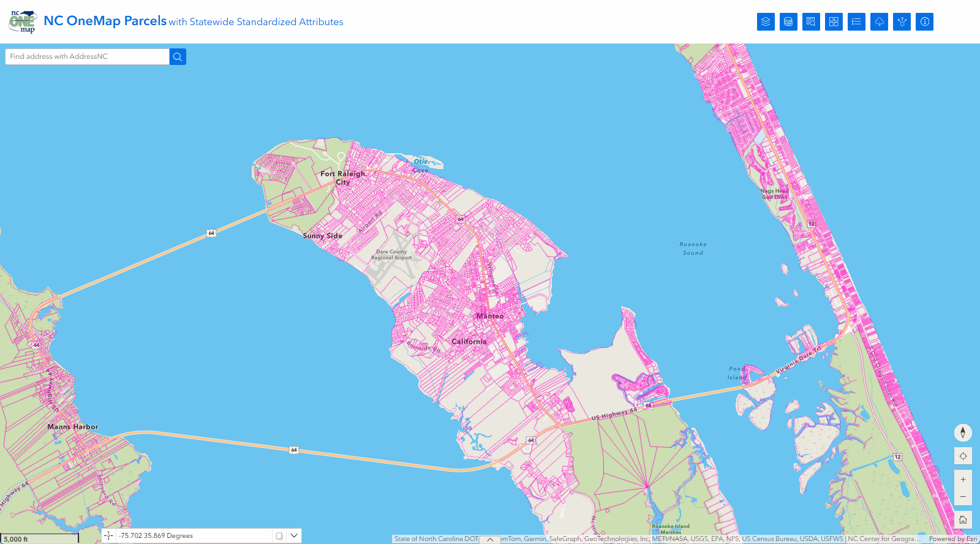Viewport: 980px width, 544px height.
Task: Open the parcel query search tool
Action: [x=811, y=22]
